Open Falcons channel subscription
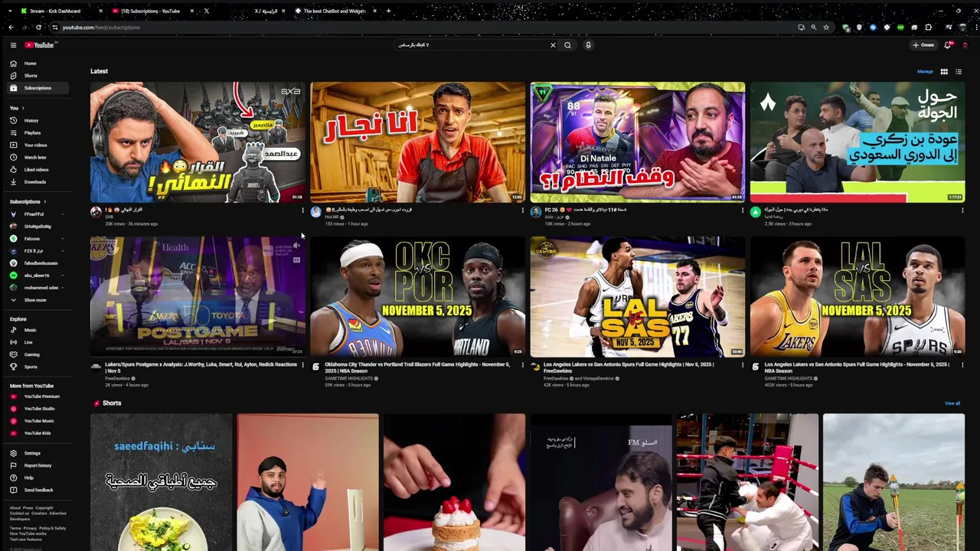The height and width of the screenshot is (551, 980). pos(38,239)
